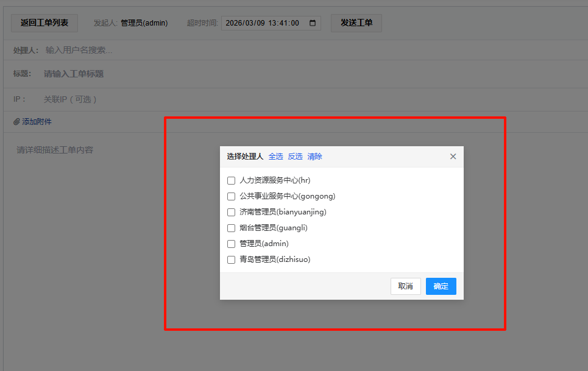
Task: Enable the 烟台管理员(guangli) checkbox
Action: click(231, 228)
